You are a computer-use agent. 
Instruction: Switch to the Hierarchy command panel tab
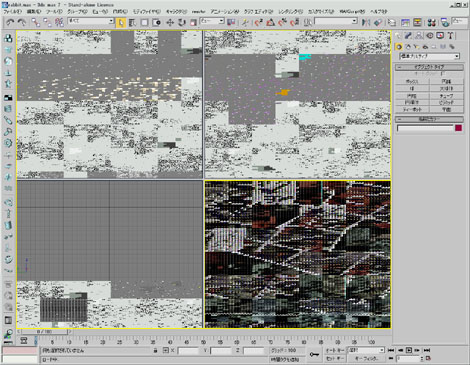tap(419, 36)
